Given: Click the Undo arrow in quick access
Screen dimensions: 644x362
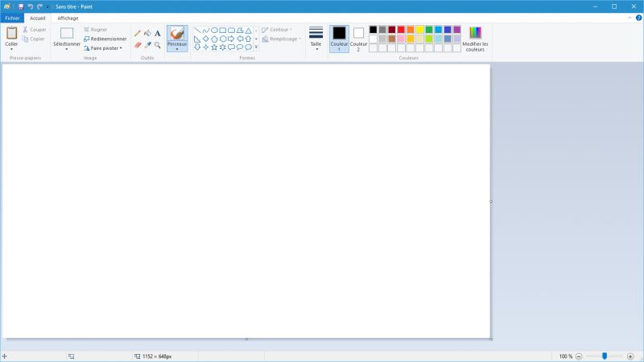Looking at the screenshot, I should 30,6.
